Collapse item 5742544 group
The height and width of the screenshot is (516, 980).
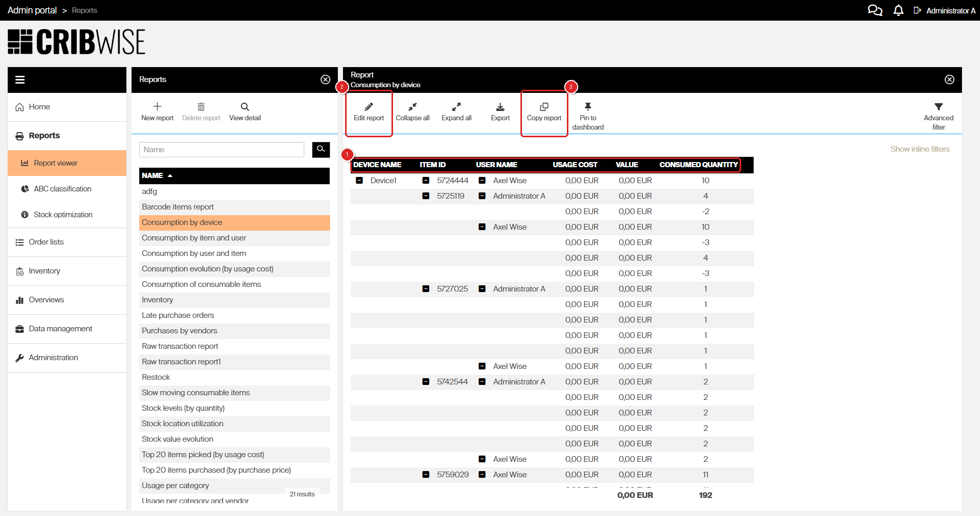tap(426, 382)
